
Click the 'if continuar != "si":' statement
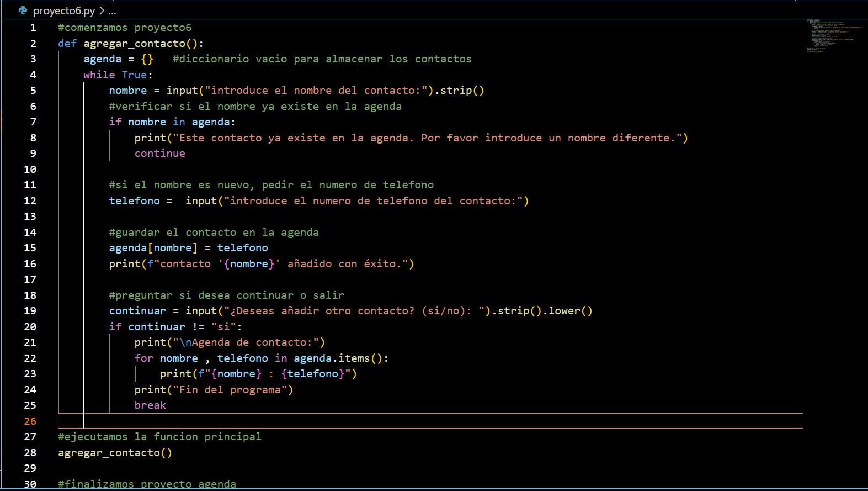point(175,327)
